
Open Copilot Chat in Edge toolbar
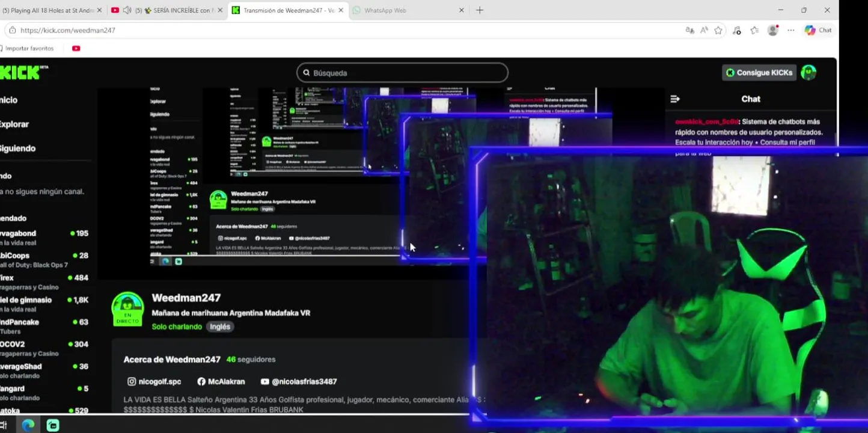818,30
